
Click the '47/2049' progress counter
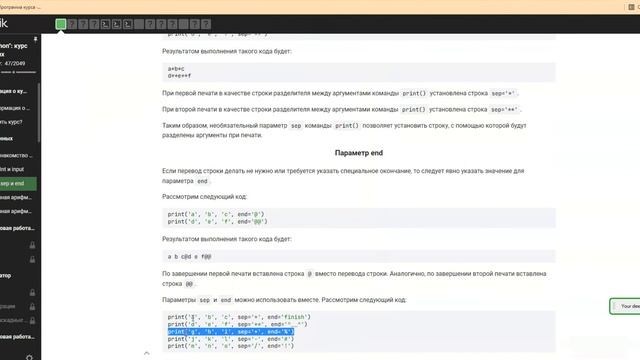coord(15,64)
